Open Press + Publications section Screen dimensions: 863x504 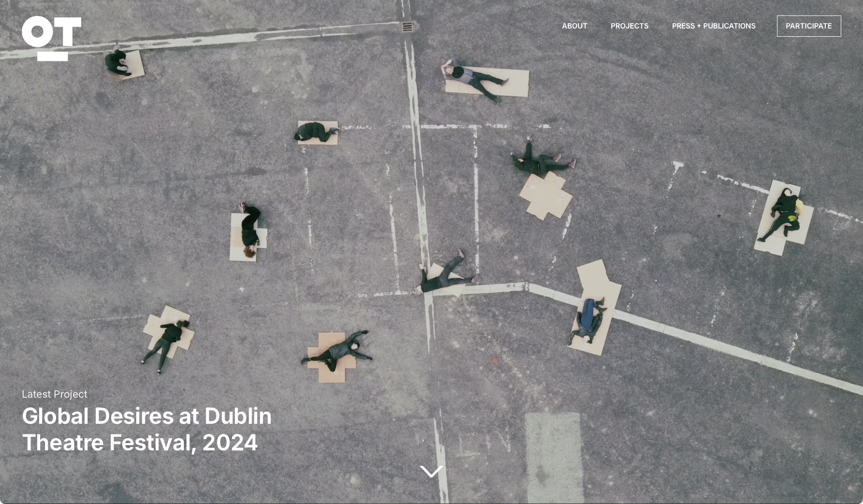[x=714, y=26]
